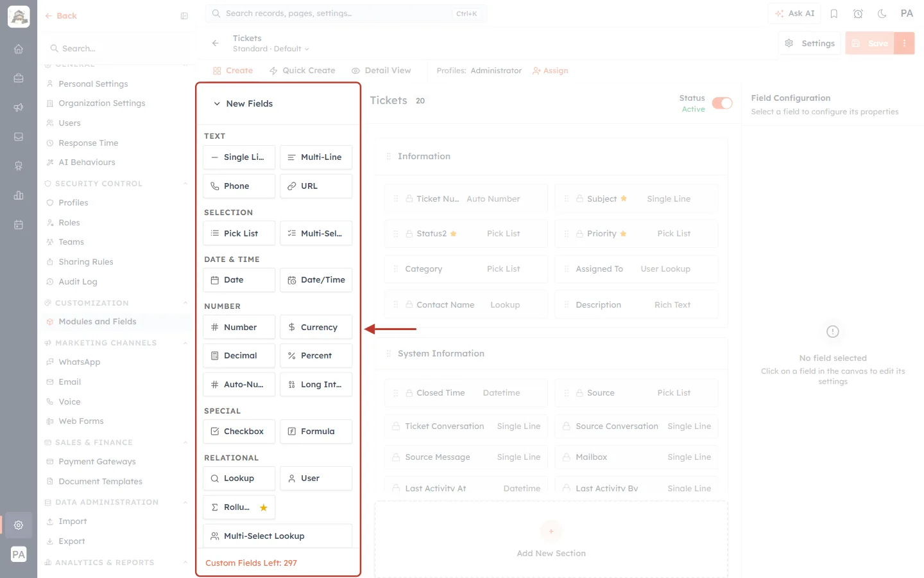924x578 pixels.
Task: Open the bar chart reports icon in left rail
Action: coord(19,195)
